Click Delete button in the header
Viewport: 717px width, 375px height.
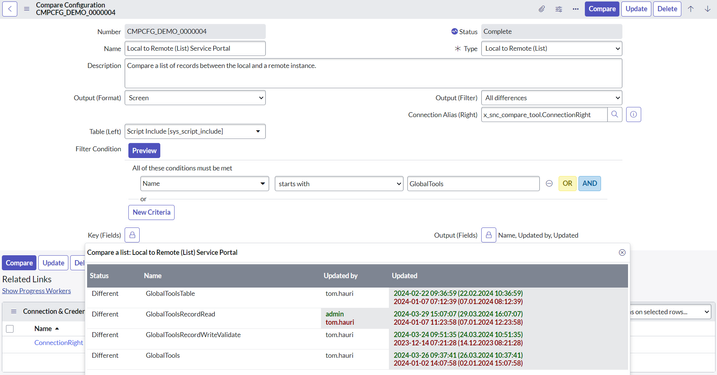tap(667, 9)
